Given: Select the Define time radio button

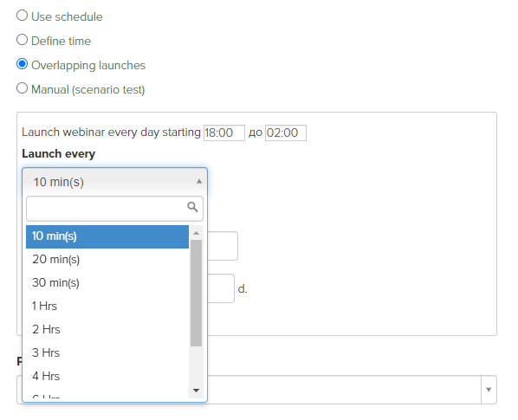Looking at the screenshot, I should 23,40.
